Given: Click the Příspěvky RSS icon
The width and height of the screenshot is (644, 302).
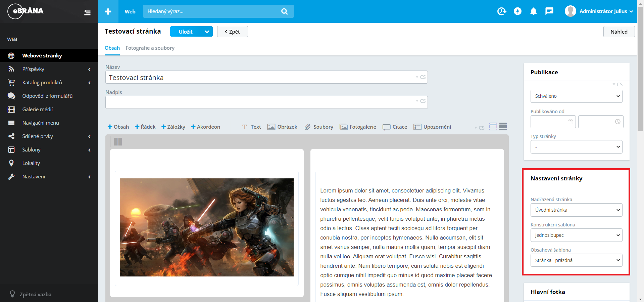Looking at the screenshot, I should (11, 69).
